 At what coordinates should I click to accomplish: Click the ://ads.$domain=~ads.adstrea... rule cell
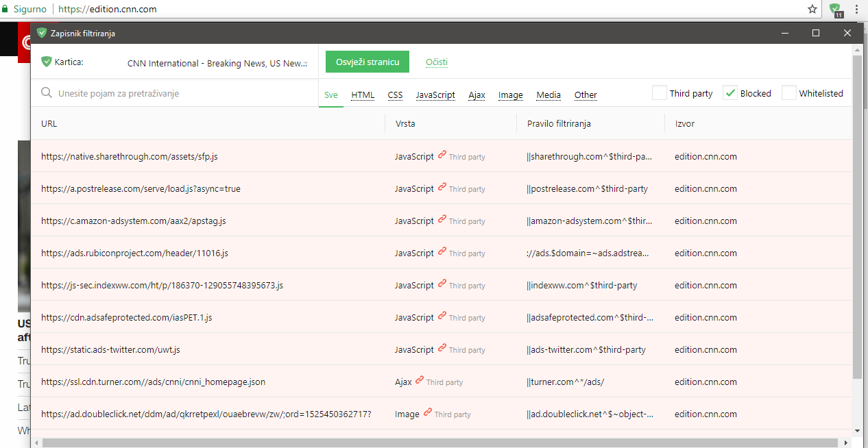(588, 253)
